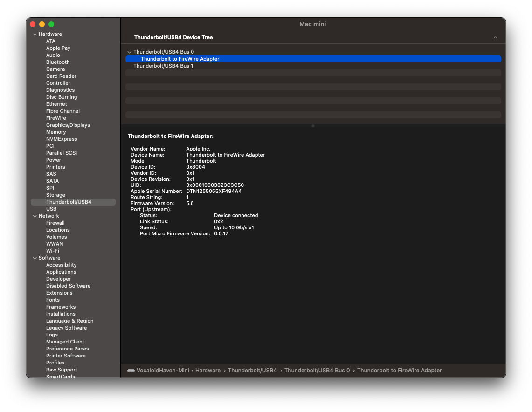The height and width of the screenshot is (412, 532).
Task: Open ATA in the Hardware list
Action: coord(50,41)
